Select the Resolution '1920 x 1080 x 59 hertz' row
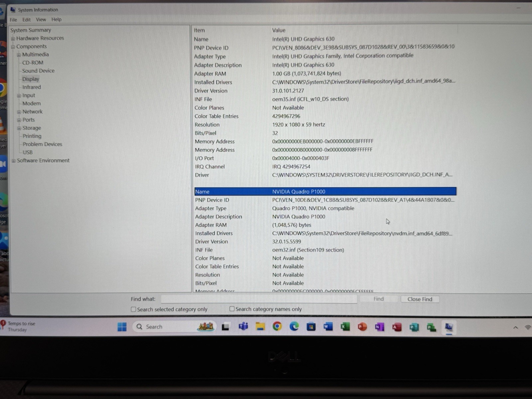The width and height of the screenshot is (532, 399). tap(325, 125)
